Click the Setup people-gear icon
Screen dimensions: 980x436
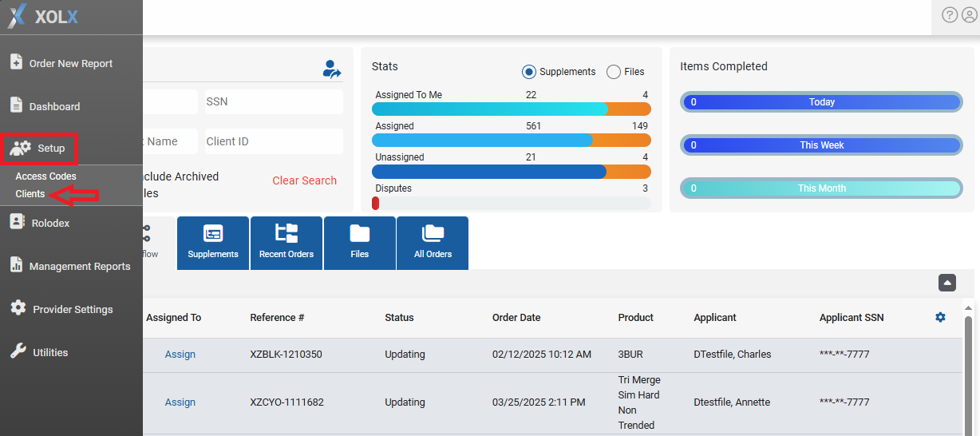pos(20,148)
